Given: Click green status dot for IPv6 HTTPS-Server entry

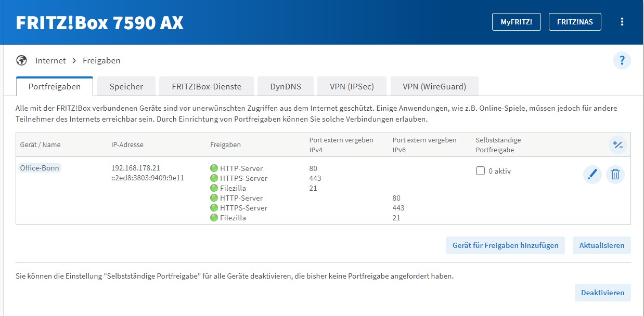Looking at the screenshot, I should [214, 208].
